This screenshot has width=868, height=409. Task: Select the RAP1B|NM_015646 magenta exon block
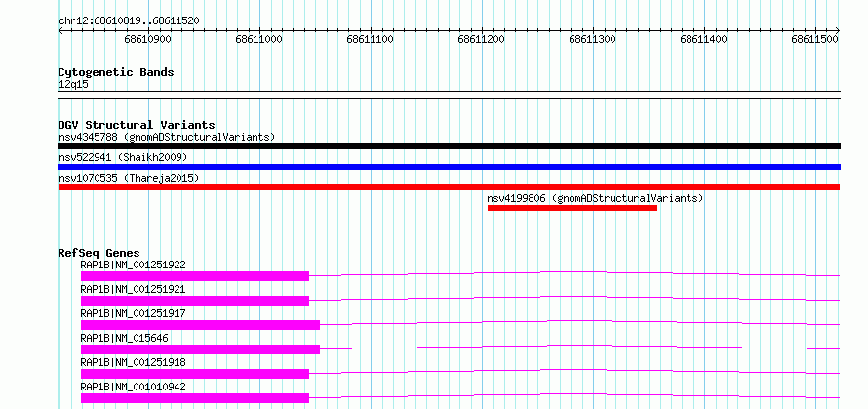[200, 349]
